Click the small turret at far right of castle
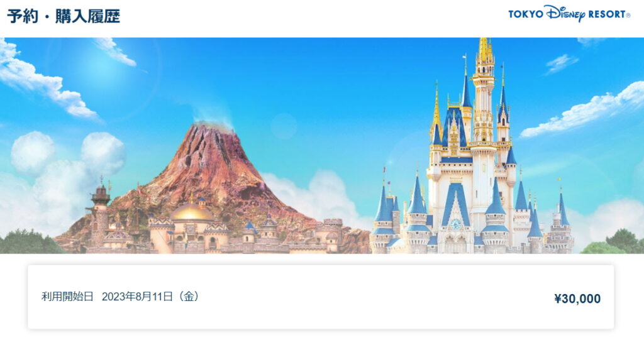The height and width of the screenshot is (338, 644). tap(562, 217)
